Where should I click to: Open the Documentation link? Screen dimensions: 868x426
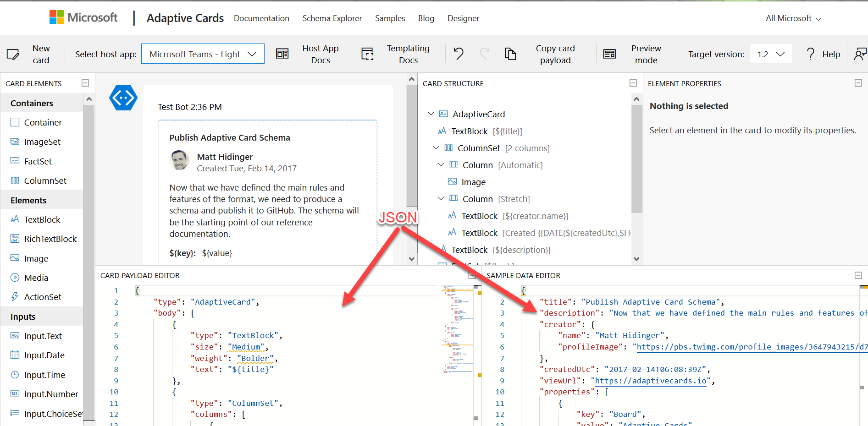261,18
